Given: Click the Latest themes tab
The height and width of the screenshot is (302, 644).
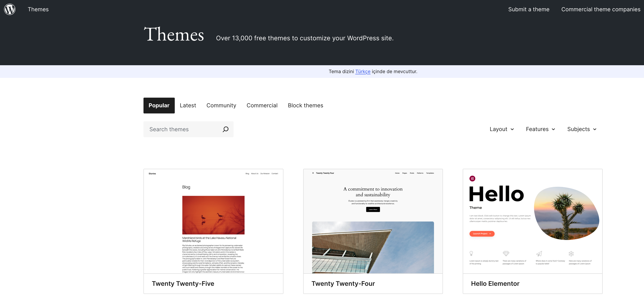Looking at the screenshot, I should 188,105.
